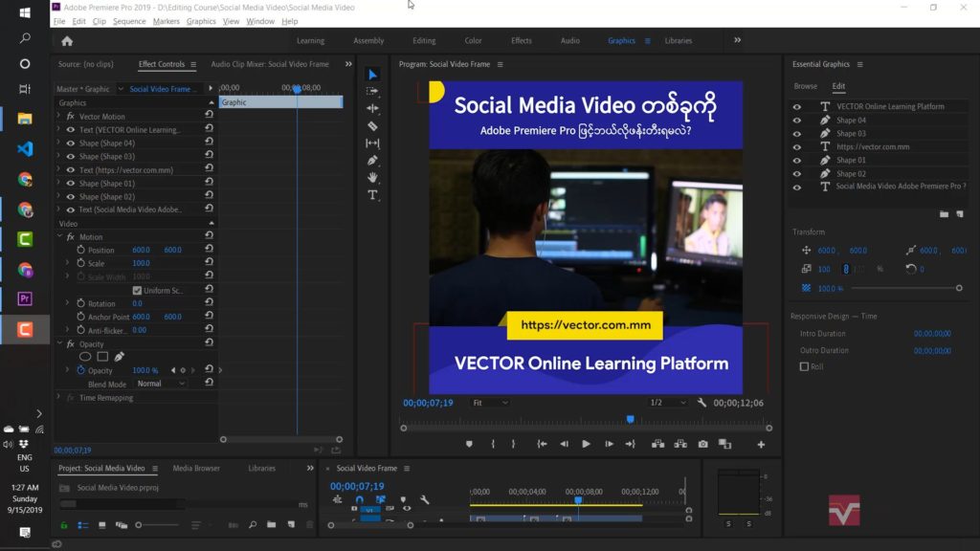Open Visual Studio Code from taskbar
The image size is (980, 551).
click(25, 148)
